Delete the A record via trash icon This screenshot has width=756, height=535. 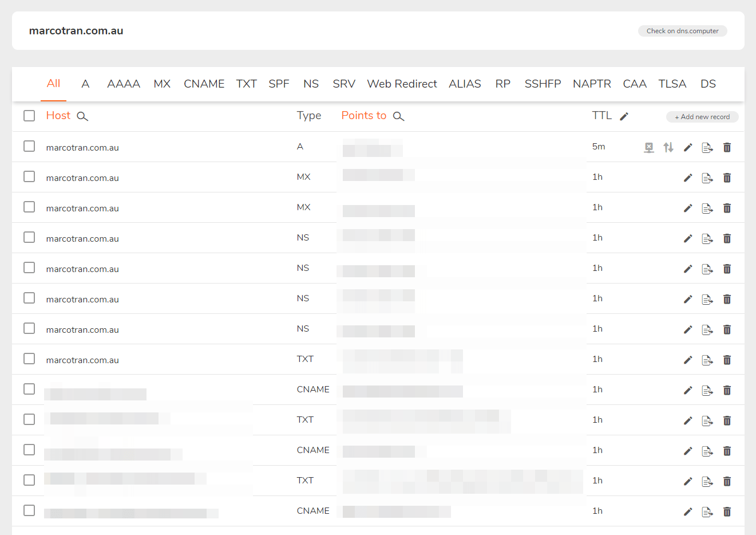(727, 147)
